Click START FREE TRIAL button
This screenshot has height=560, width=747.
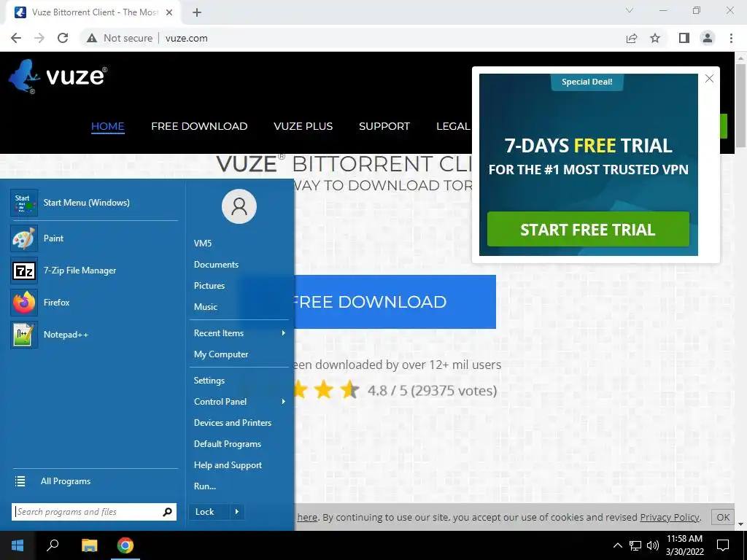point(588,230)
